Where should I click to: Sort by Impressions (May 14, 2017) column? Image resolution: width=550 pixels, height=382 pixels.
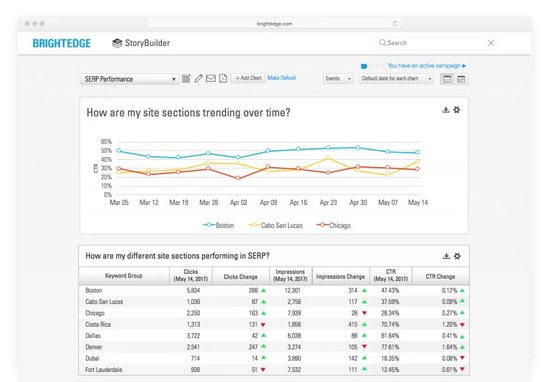tap(290, 276)
